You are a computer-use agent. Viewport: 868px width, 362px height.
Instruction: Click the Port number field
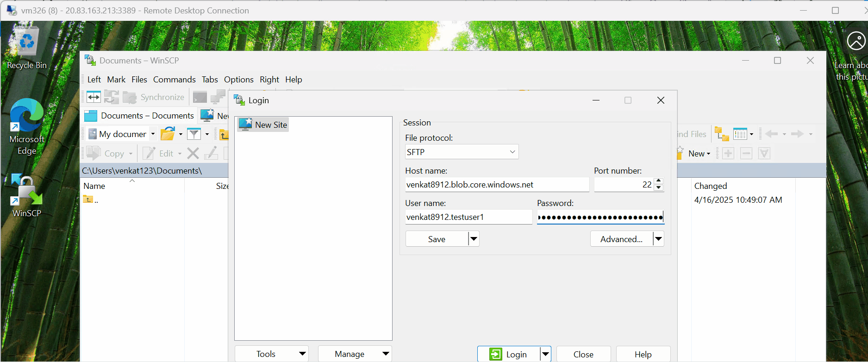(624, 185)
